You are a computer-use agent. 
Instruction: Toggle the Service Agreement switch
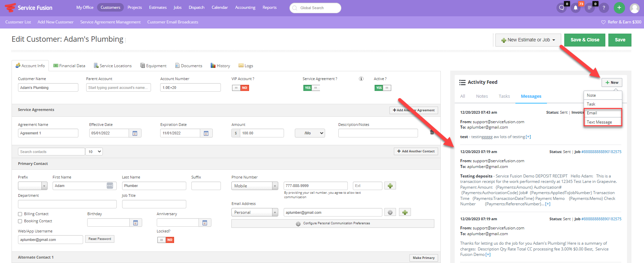pos(311,88)
